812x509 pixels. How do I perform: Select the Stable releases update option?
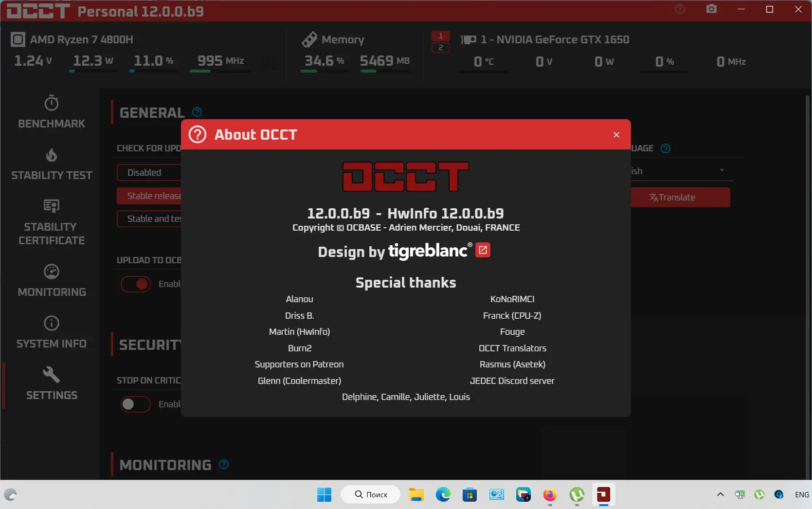[149, 196]
